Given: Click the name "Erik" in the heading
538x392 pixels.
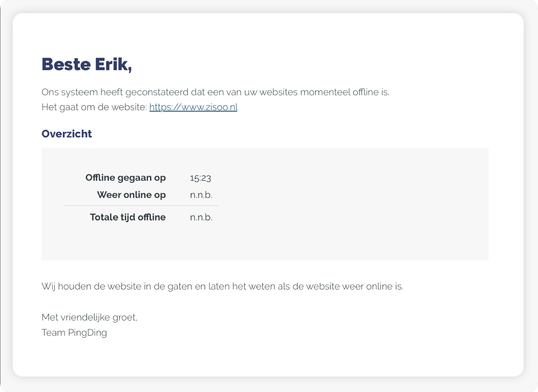Looking at the screenshot, I should pyautogui.click(x=113, y=64).
